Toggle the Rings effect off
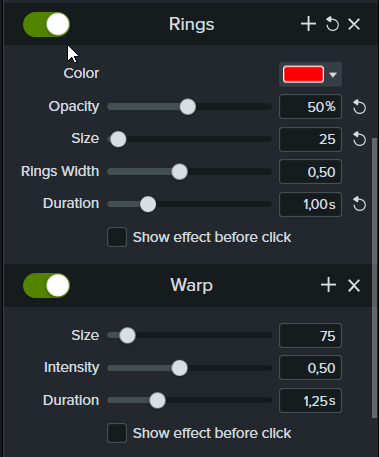This screenshot has height=457, width=379. pos(46,25)
